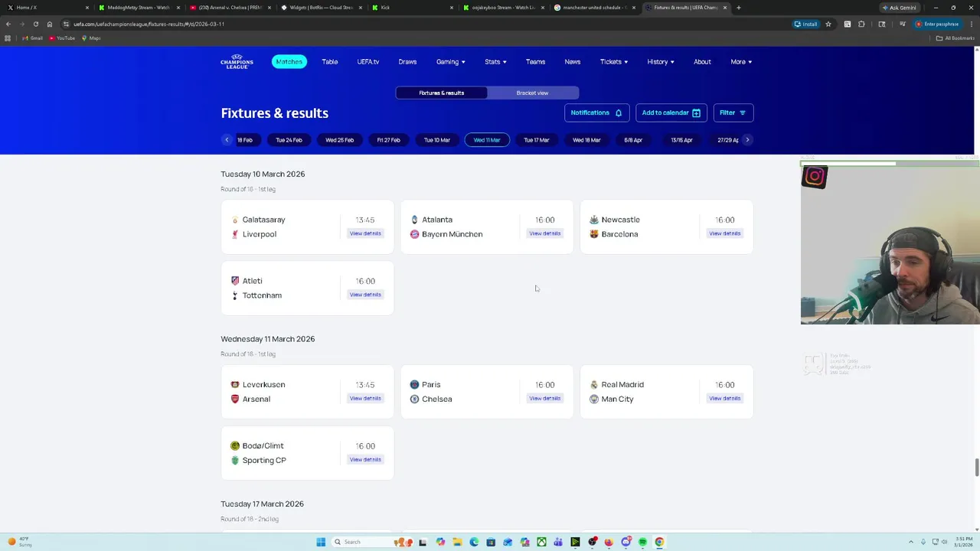Open File Explorer from the taskbar
Viewport: 980px width, 551px height.
pyautogui.click(x=457, y=542)
